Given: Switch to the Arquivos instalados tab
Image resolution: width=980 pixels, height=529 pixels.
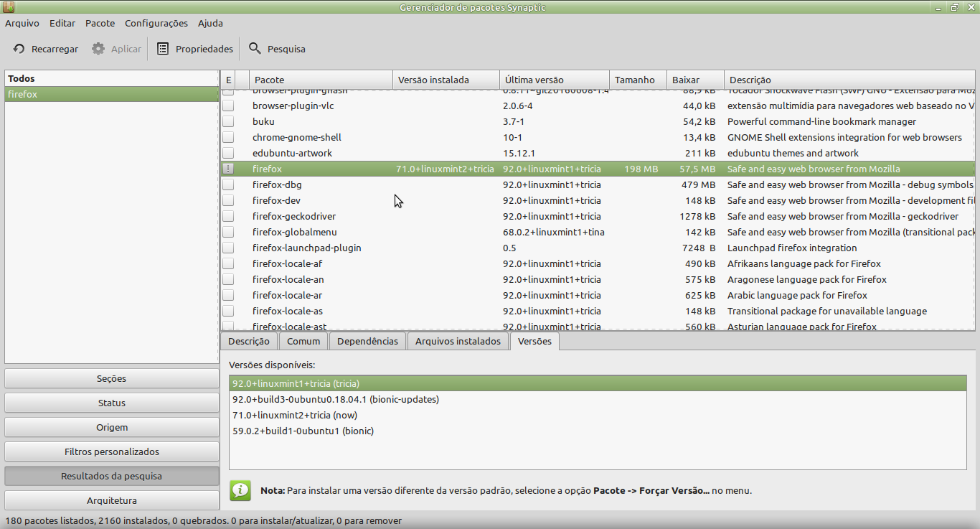Looking at the screenshot, I should pyautogui.click(x=458, y=341).
